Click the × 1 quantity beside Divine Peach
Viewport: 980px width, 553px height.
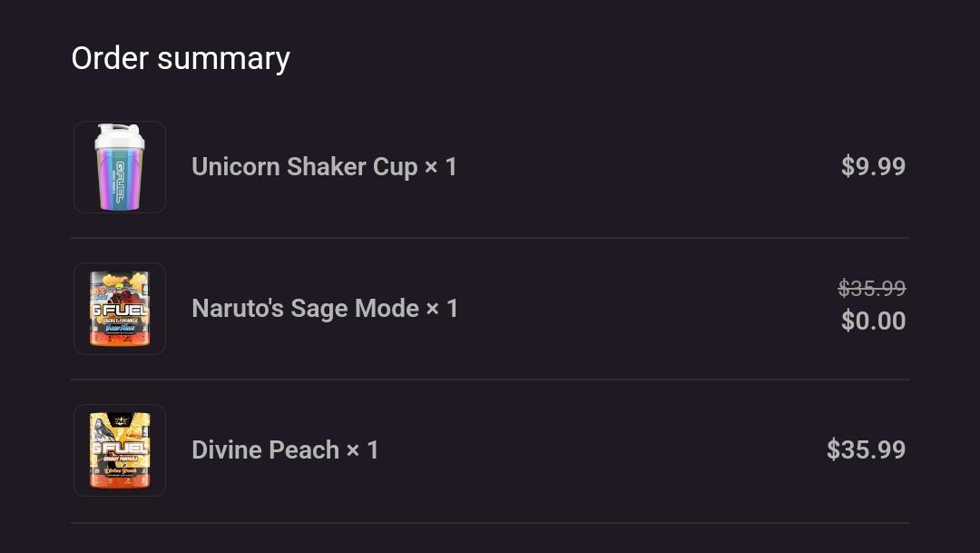[x=363, y=449]
